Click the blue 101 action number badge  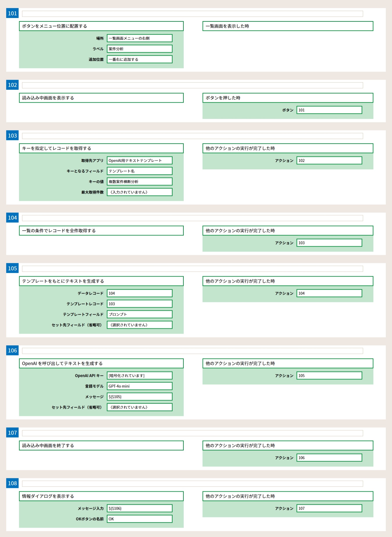coord(12,13)
